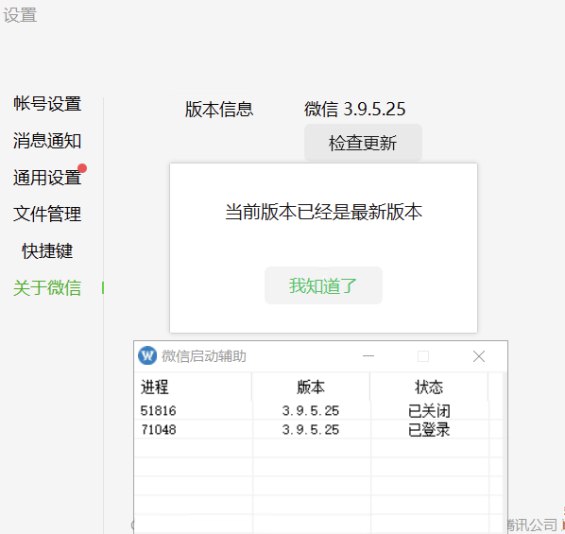Click version 3.9.5.25 in row 51816
This screenshot has height=534, width=565.
coord(311,411)
